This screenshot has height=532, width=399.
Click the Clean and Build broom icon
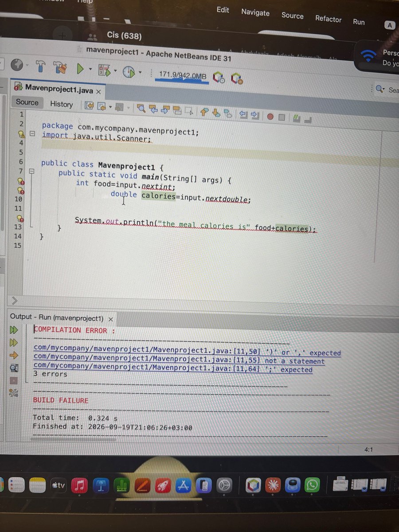pos(60,68)
